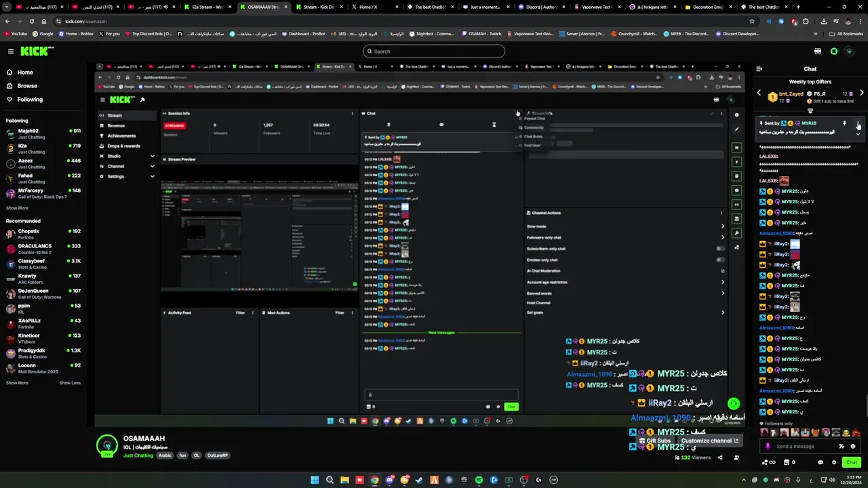This screenshot has width=868, height=488.
Task: Switch to the 'i2a Stream' browser tab
Action: tap(208, 7)
